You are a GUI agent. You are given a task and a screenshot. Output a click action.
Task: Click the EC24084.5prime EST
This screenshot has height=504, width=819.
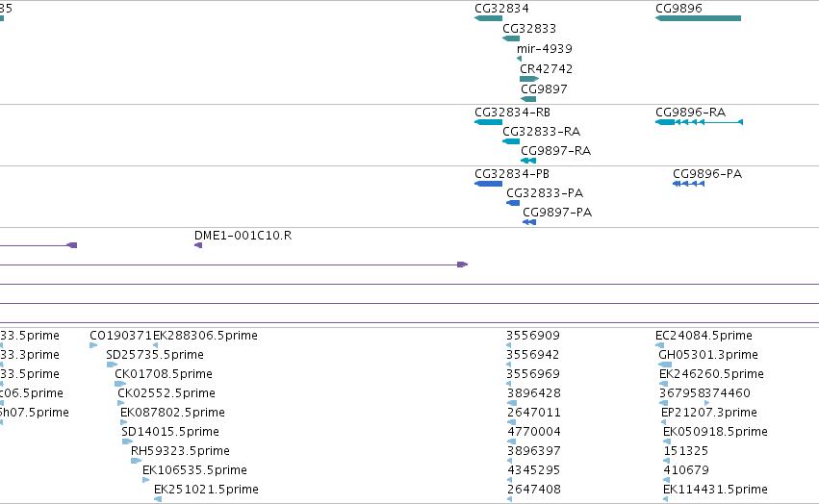coord(704,336)
